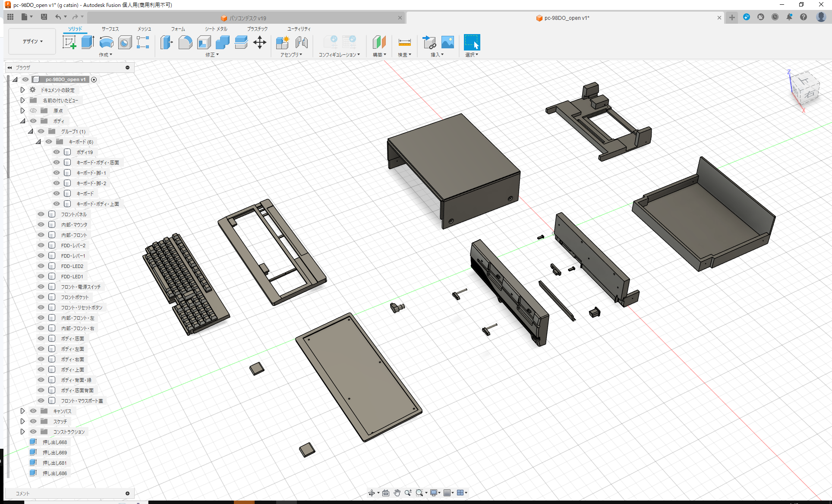The image size is (832, 504).
Task: Insert an image via Canvas icon
Action: click(x=448, y=42)
